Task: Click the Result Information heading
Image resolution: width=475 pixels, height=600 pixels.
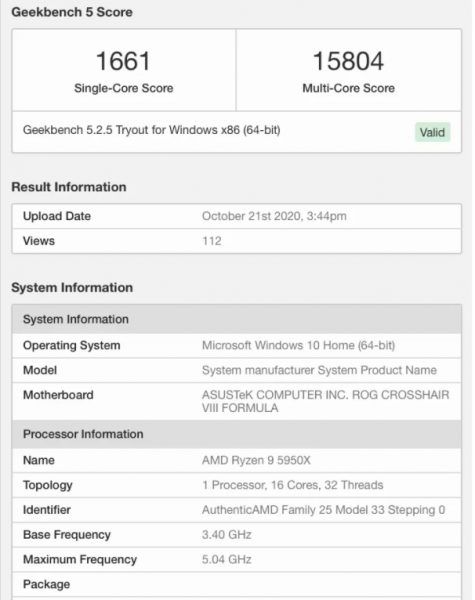Action: [69, 187]
